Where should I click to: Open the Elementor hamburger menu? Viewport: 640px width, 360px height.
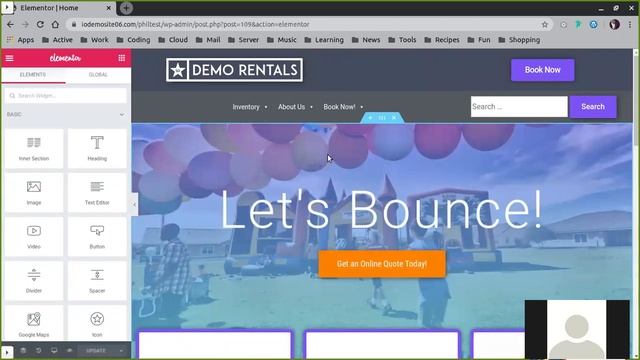click(x=9, y=58)
